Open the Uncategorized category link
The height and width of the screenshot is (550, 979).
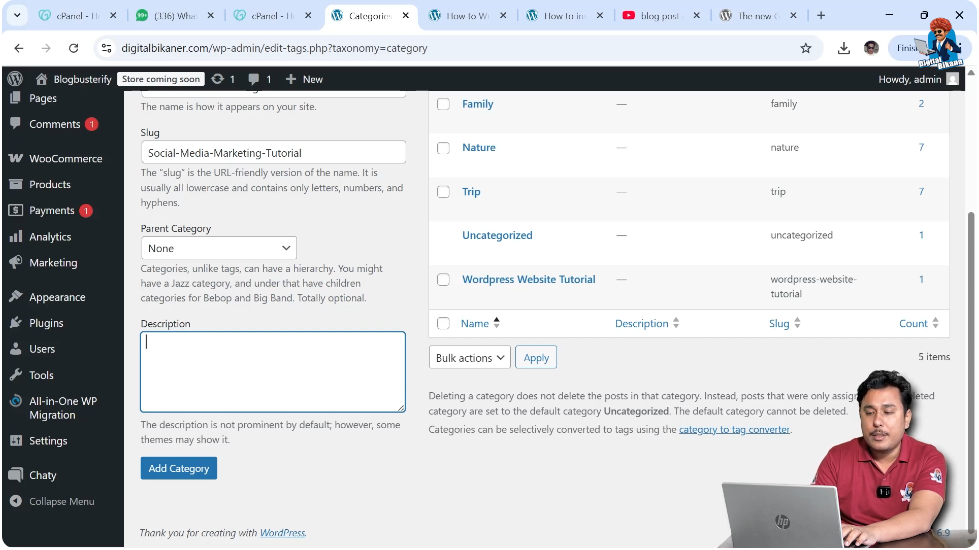pos(497,235)
